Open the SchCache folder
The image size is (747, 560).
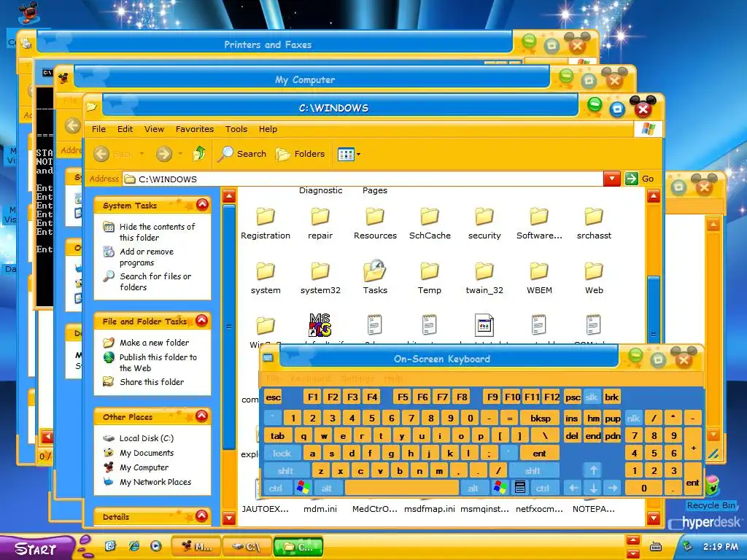point(430,222)
